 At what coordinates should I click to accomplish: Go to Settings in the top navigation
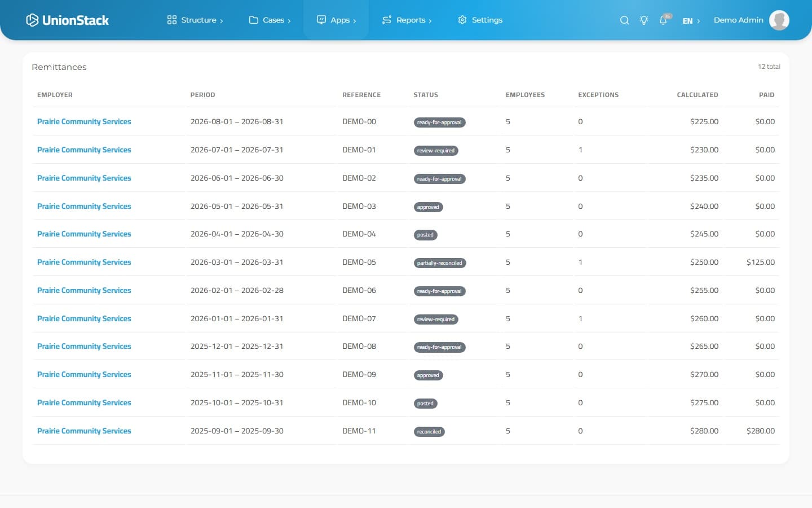480,20
